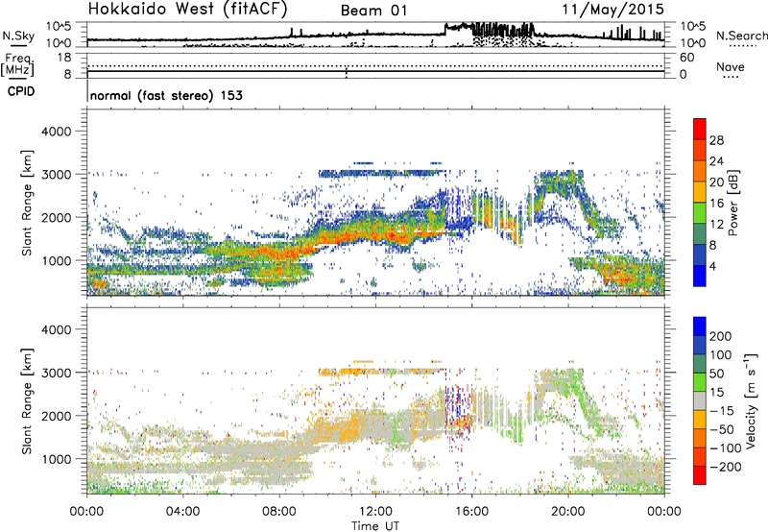Viewport: 768px width, 532px height.
Task: Click the yellow 16–20 dB Power colorbar segment
Action: (700, 192)
